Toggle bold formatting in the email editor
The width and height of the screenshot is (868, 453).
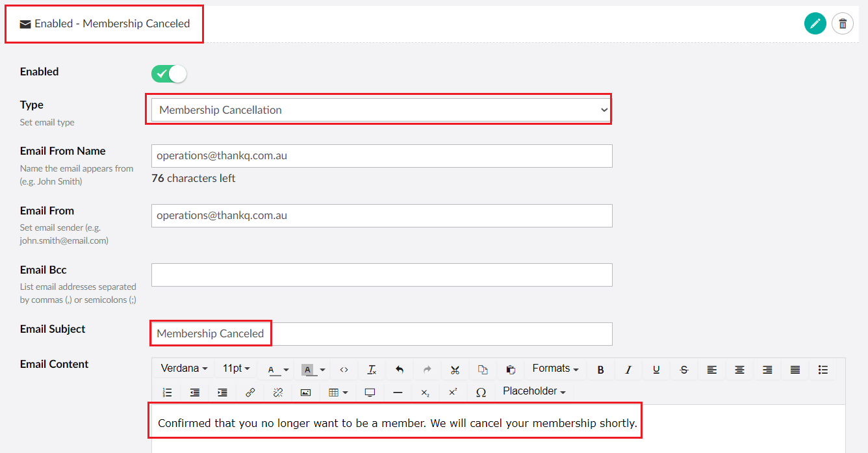pos(600,369)
